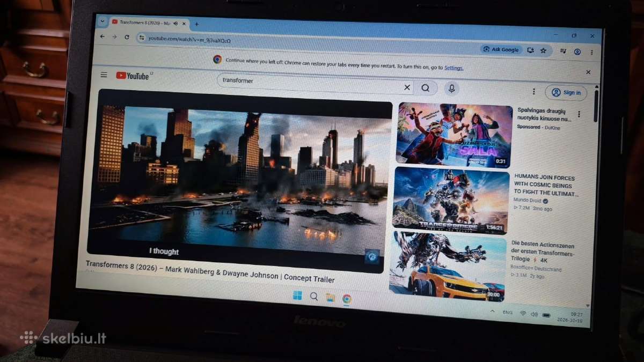Reload the page
This screenshot has width=644, height=362.
[127, 37]
